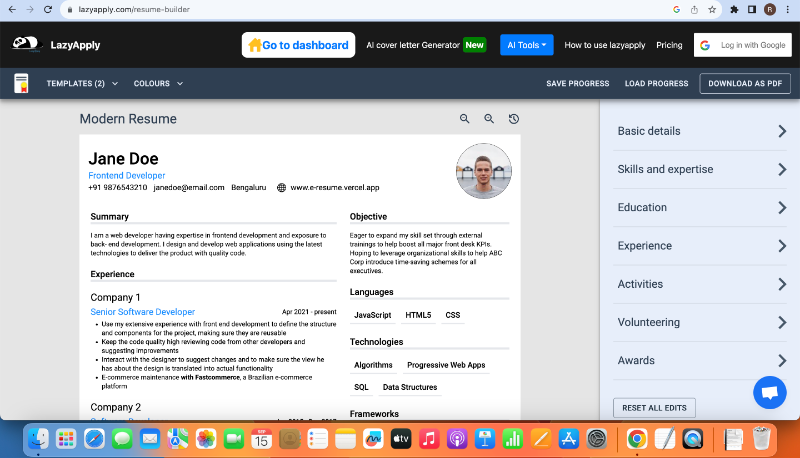The height and width of the screenshot is (458, 800).
Task: Click the SQL technology tag
Action: pyautogui.click(x=361, y=387)
